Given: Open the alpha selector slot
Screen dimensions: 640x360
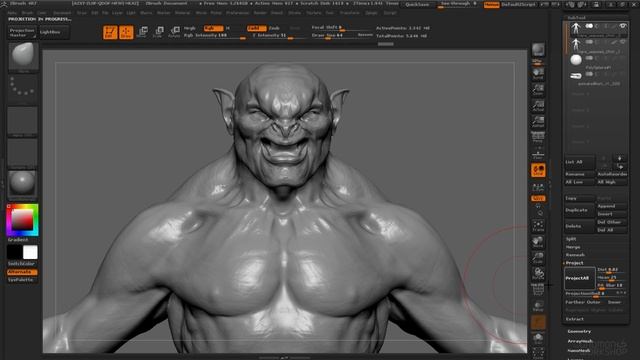Looking at the screenshot, I should 22,121.
